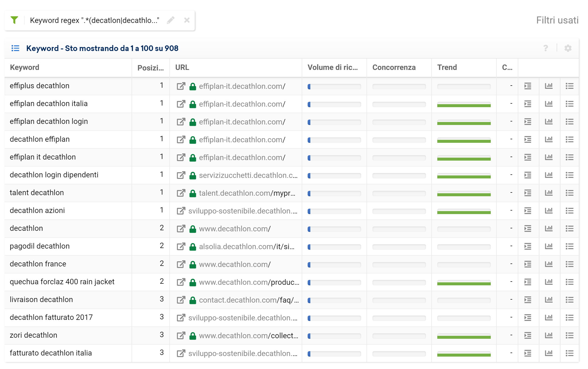Open SERP indent icon for effiplan decathlon login

528,122
